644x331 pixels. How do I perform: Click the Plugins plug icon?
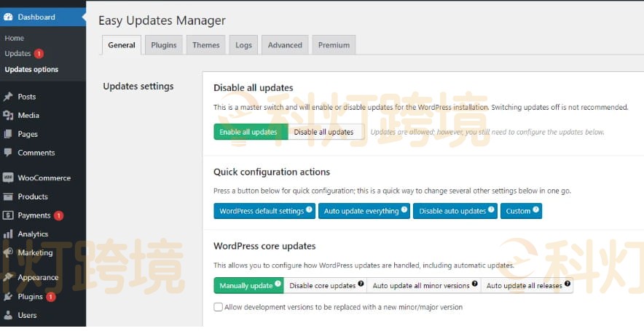(x=8, y=297)
